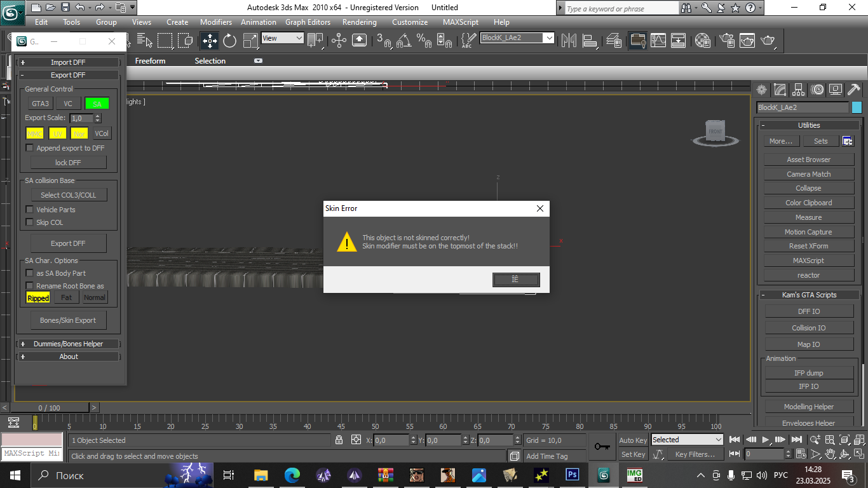The width and height of the screenshot is (868, 488).
Task: Switch to the Modify panel tab
Action: (780, 90)
